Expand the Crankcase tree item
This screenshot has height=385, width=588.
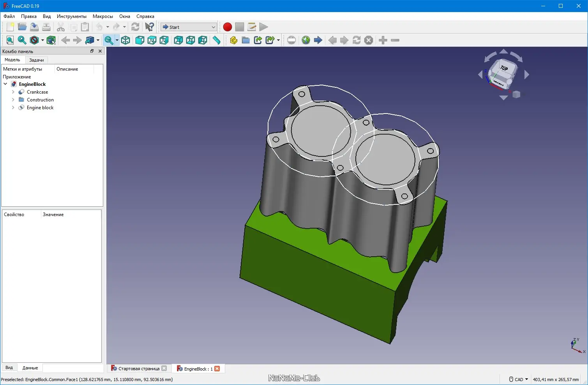point(13,92)
